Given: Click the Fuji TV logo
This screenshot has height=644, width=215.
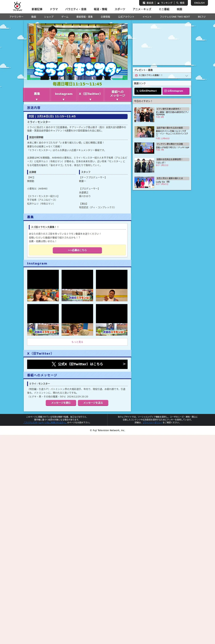Looking at the screenshot, I should tap(18, 7).
